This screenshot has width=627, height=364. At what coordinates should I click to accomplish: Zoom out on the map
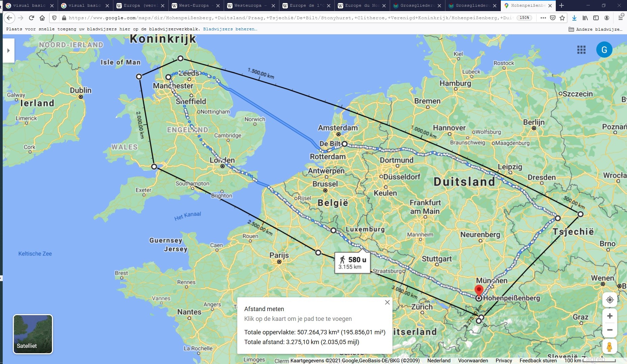point(609,330)
